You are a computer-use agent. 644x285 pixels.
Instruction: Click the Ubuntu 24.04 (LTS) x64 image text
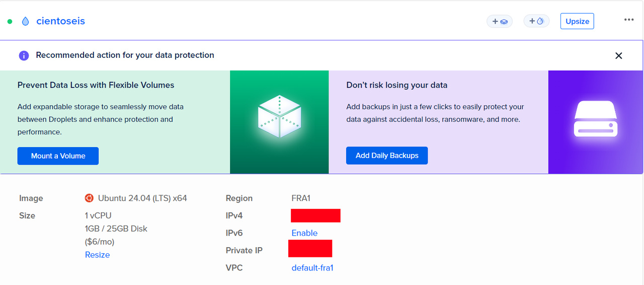click(142, 198)
